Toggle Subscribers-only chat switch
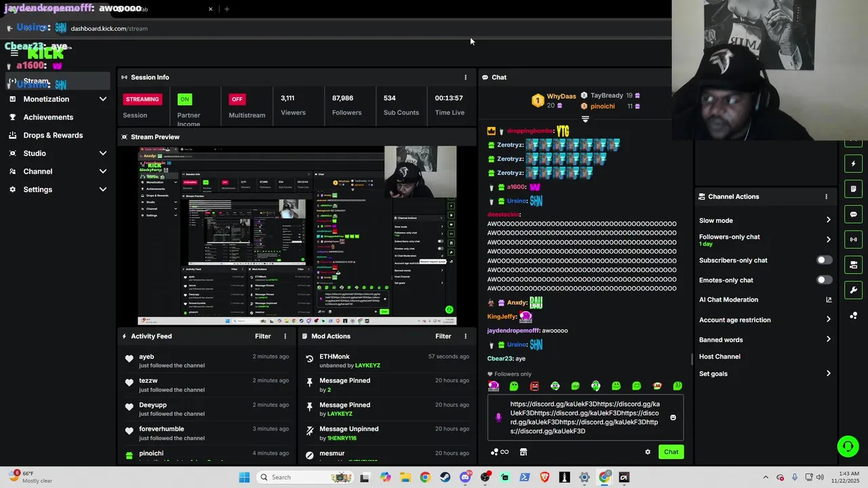Screen dimensions: 868x488 tap(824, 260)
